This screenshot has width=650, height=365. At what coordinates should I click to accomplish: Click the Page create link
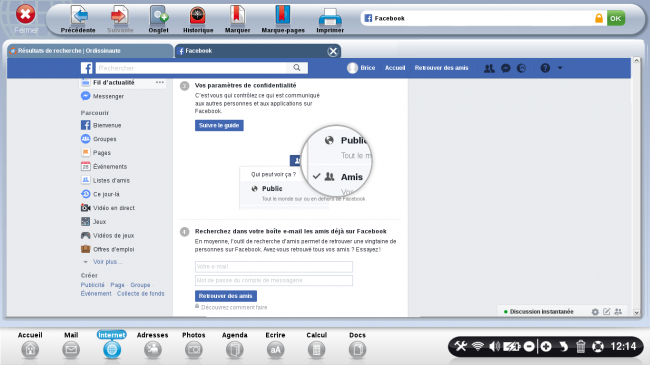[x=117, y=285]
